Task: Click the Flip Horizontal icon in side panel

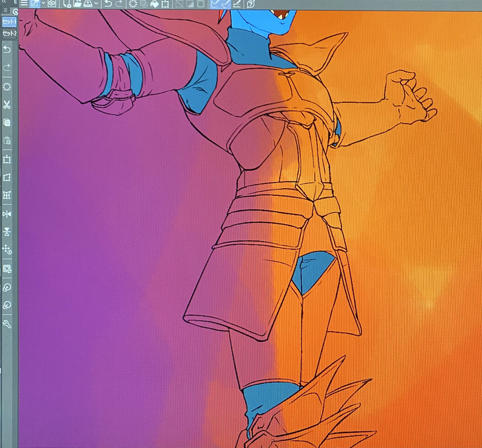Action: (7, 214)
